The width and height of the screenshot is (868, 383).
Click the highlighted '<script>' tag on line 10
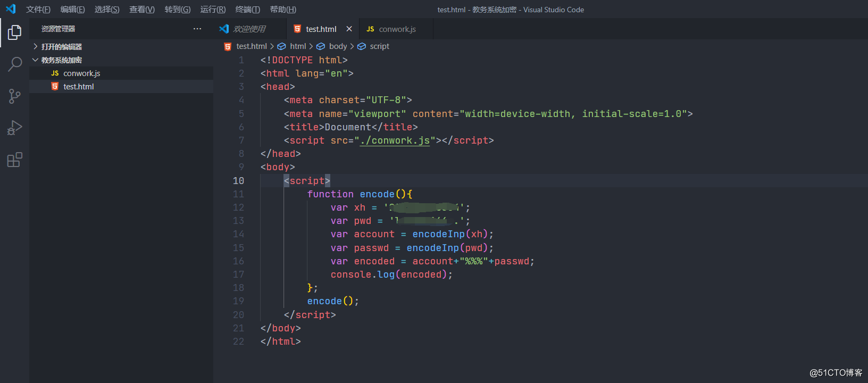pyautogui.click(x=307, y=181)
